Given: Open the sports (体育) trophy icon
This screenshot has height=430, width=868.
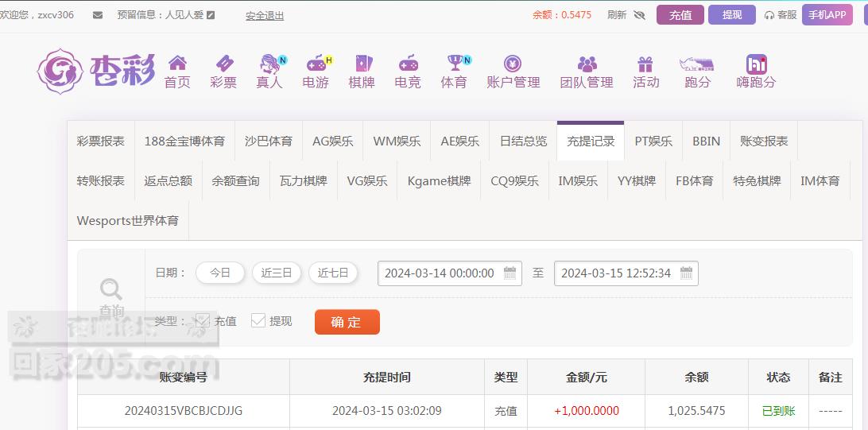Looking at the screenshot, I should (x=455, y=64).
